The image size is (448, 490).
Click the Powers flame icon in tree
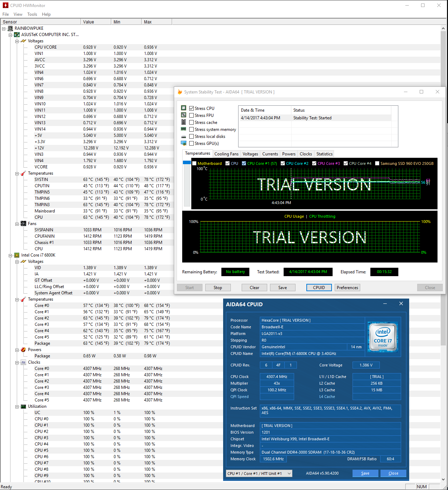click(x=23, y=350)
